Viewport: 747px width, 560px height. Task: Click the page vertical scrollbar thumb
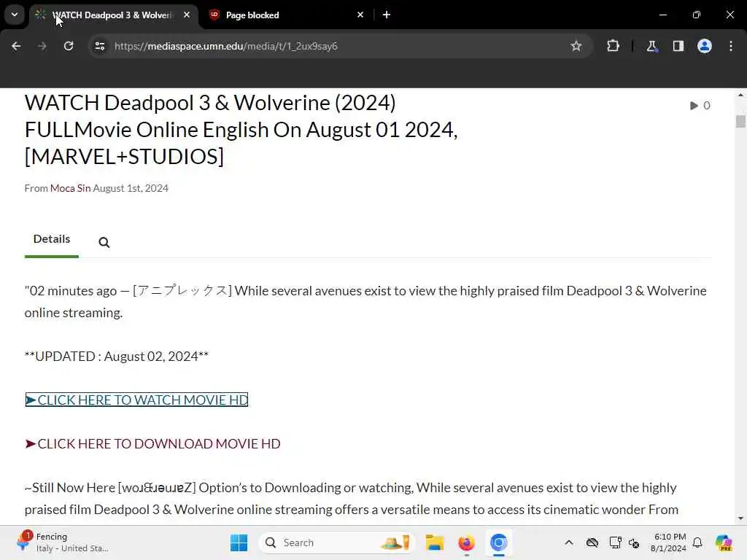(740, 122)
